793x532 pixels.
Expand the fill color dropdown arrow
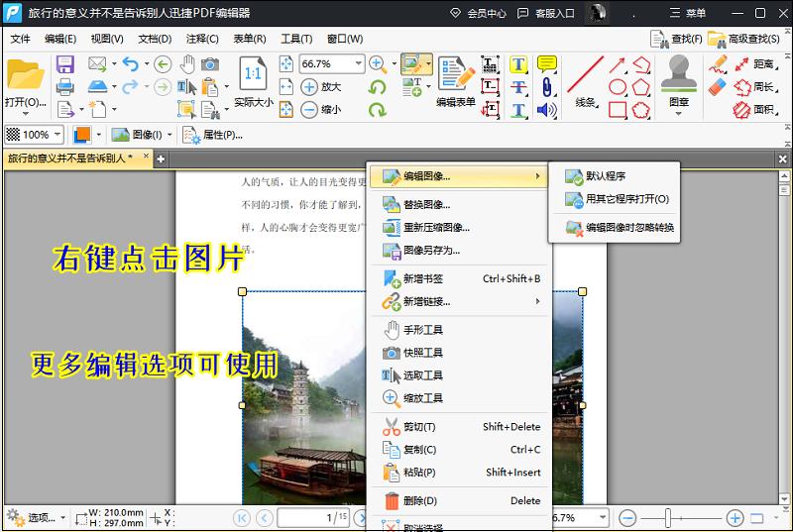[x=98, y=135]
